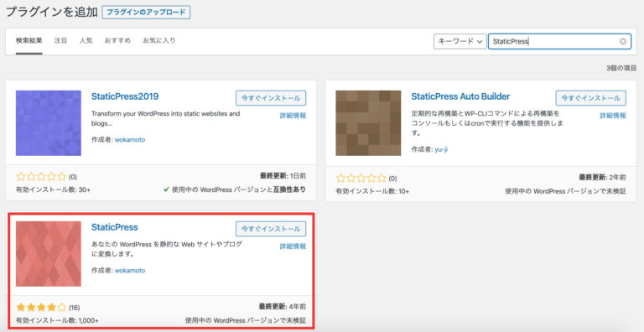Open the StaticPress Auto Builder title link
The image size is (644, 332).
point(460,96)
